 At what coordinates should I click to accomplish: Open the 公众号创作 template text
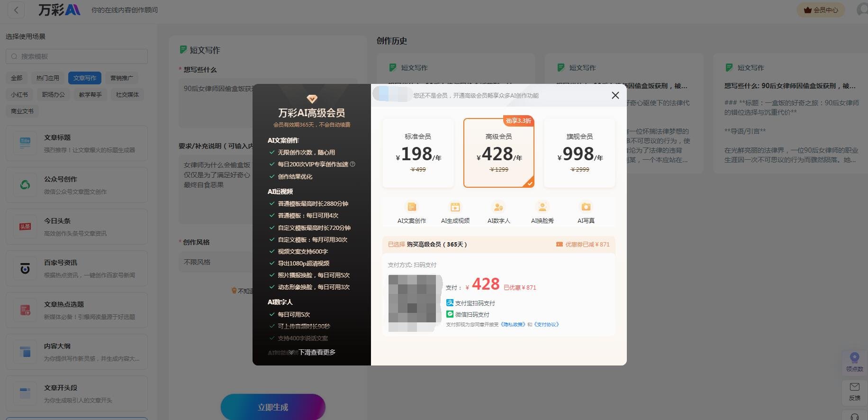tap(61, 179)
